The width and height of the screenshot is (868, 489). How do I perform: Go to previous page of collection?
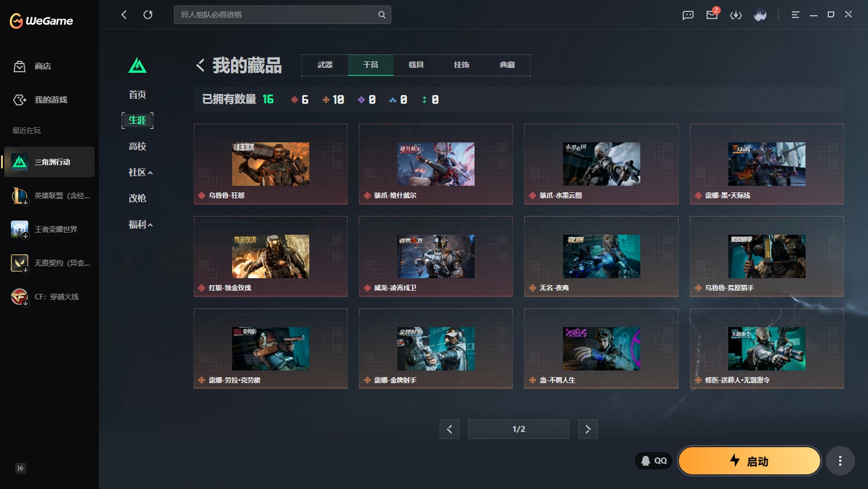click(449, 429)
